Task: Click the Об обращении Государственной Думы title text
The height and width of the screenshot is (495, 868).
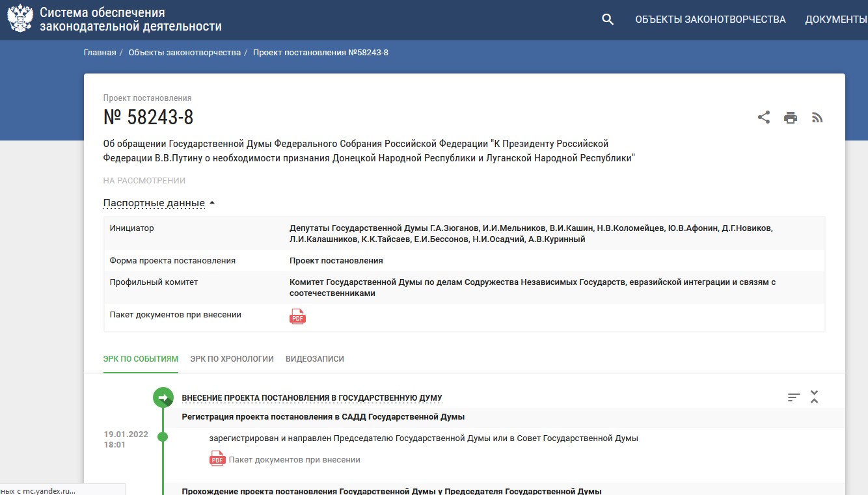Action: 369,150
